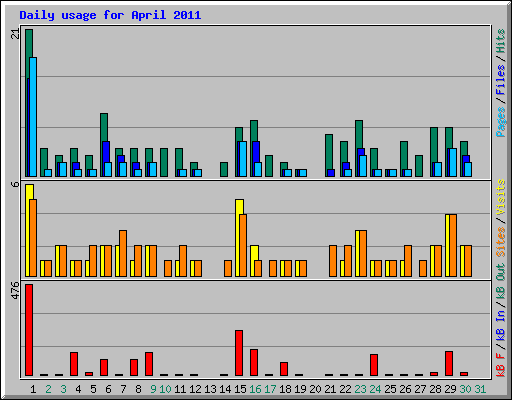Click the orange Sites bar for day 1

pos(33,238)
